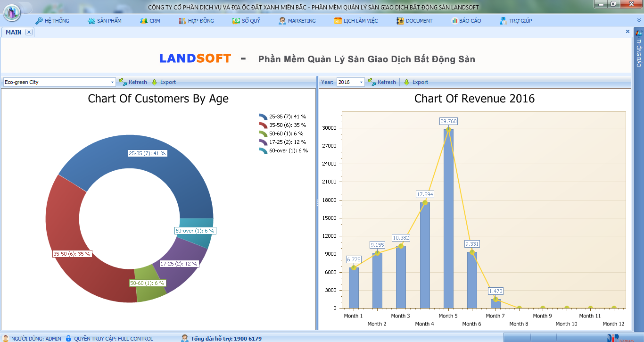Expand the ribbon overflow chevron at top right
644x342 pixels.
tap(639, 20)
